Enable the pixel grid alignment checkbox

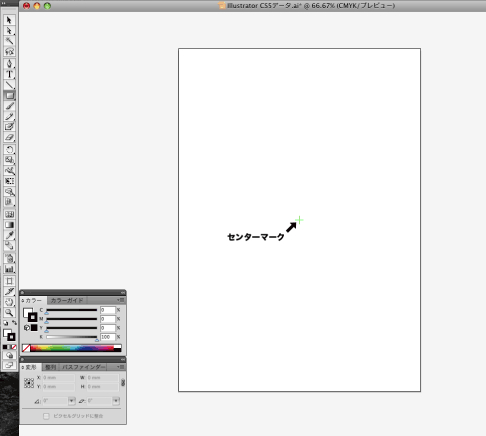46,416
